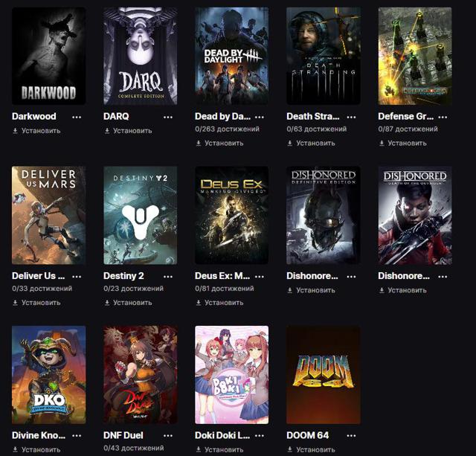This screenshot has width=476, height=456.
Task: Install Dead by Daylight via Установить
Action: coord(219,143)
